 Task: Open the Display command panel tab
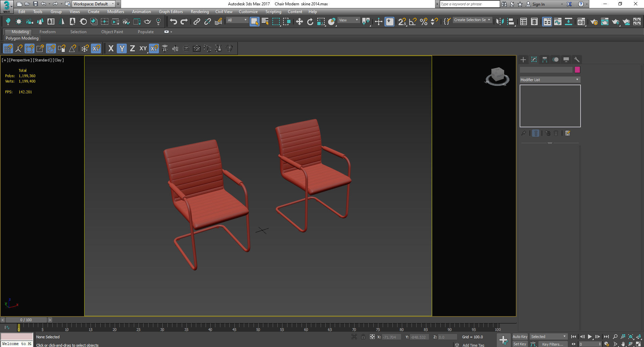point(566,60)
